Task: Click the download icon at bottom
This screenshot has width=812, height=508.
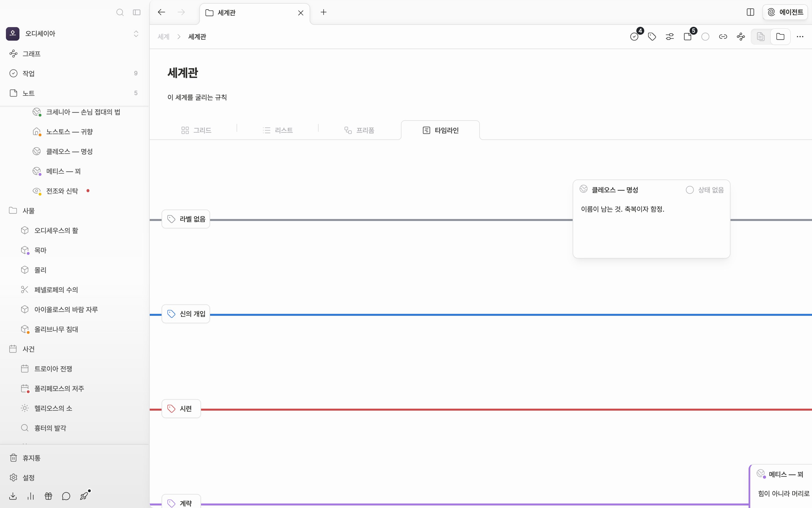Action: 13,496
